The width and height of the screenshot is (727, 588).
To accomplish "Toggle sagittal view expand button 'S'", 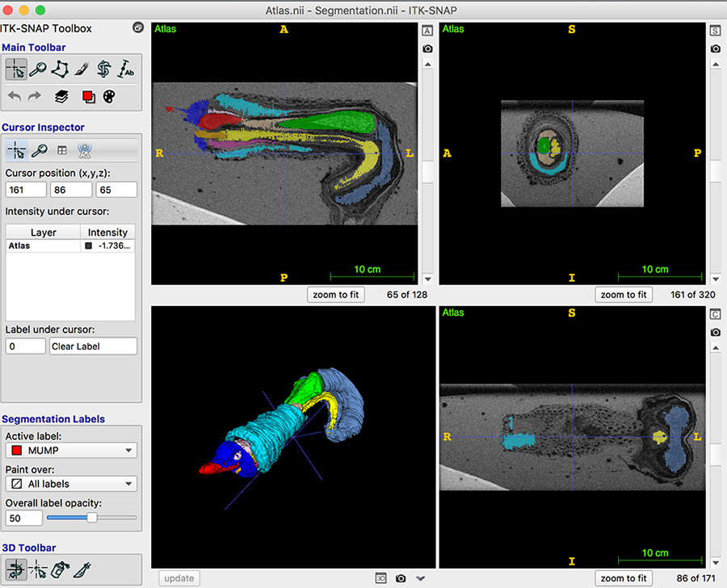I will pyautogui.click(x=715, y=31).
